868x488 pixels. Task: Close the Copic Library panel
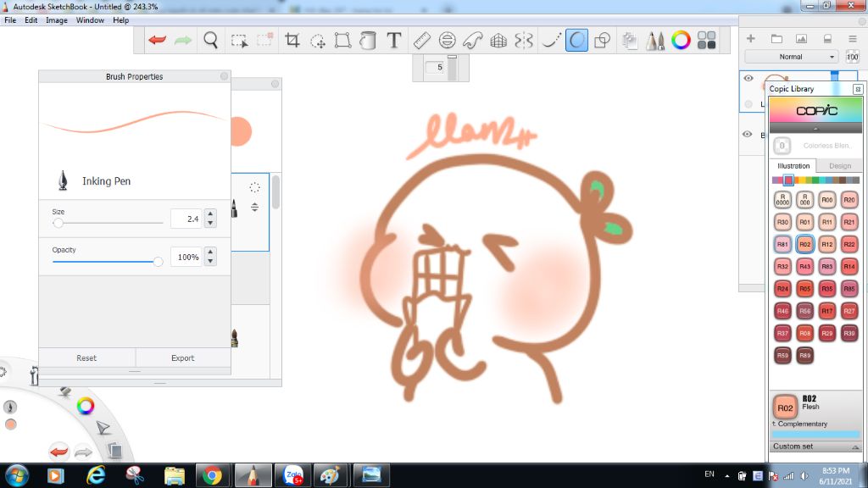pos(858,89)
